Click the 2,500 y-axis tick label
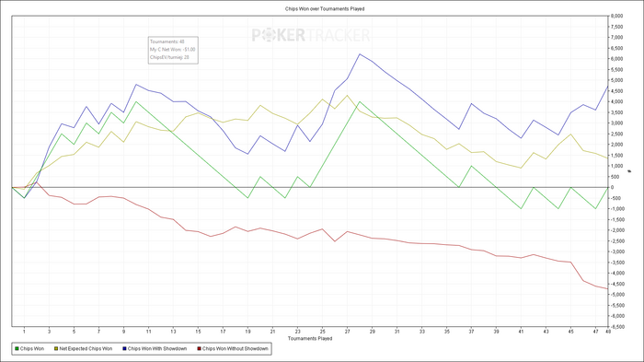The image size is (644, 362). click(x=617, y=134)
